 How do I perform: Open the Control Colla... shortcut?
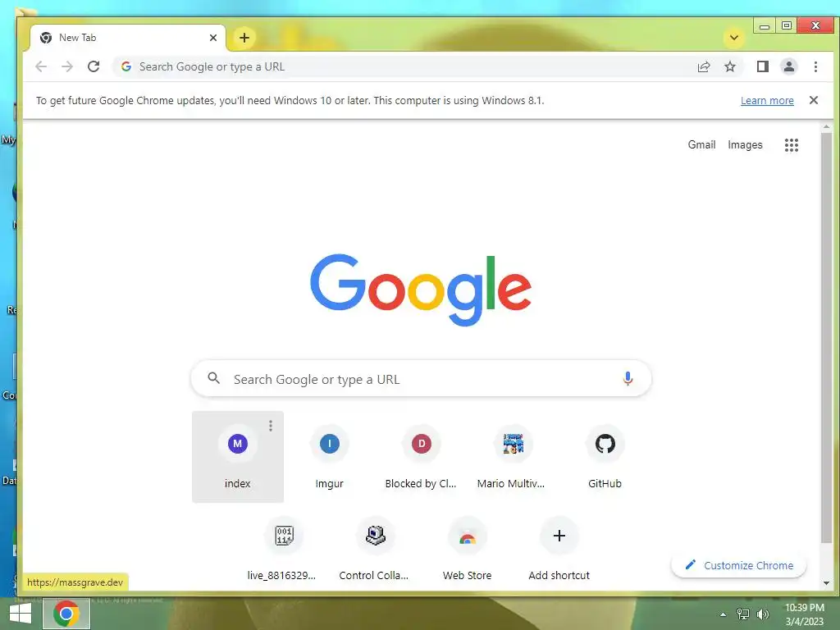coord(375,549)
